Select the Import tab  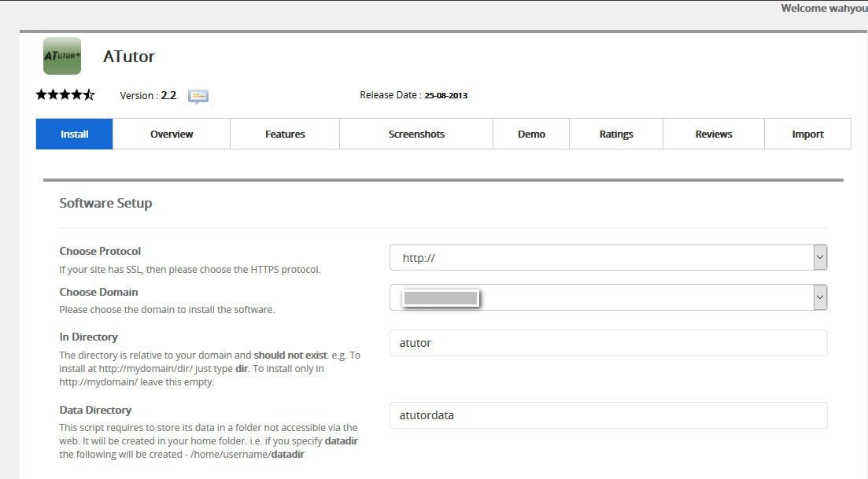pyautogui.click(x=807, y=134)
